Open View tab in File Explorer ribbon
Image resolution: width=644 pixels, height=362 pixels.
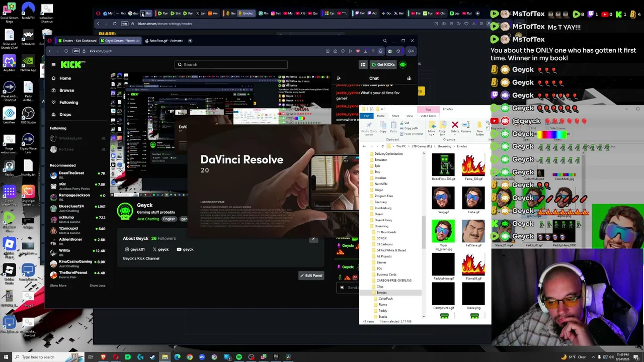[x=410, y=116]
